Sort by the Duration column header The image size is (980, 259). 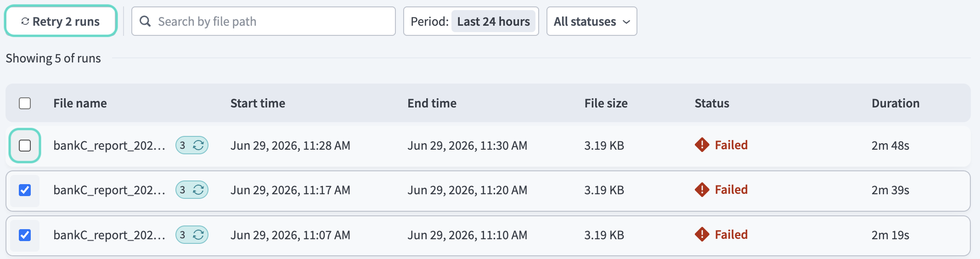point(896,103)
